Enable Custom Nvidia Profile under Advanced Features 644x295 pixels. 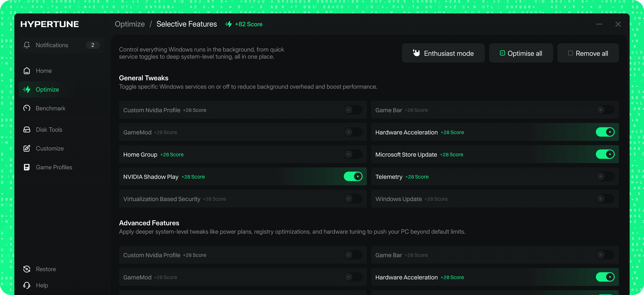[x=353, y=255]
